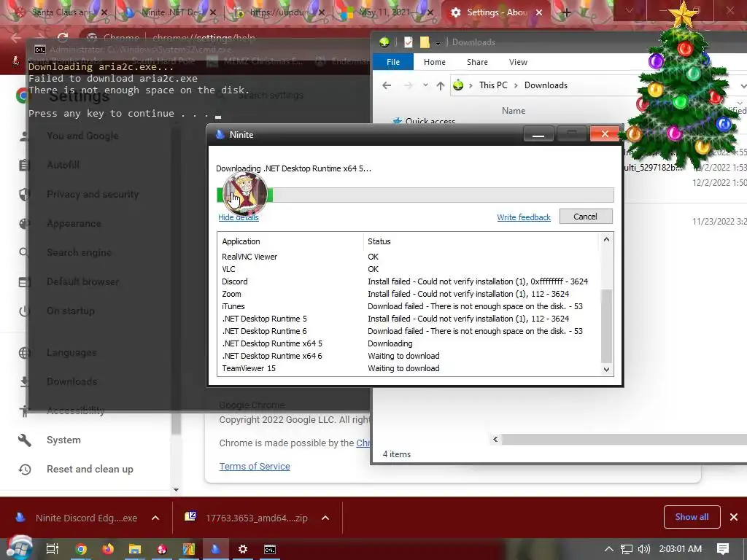Expand options for 17763.3653_amd64 zip download
Screen dimensions: 747x560
(325, 518)
